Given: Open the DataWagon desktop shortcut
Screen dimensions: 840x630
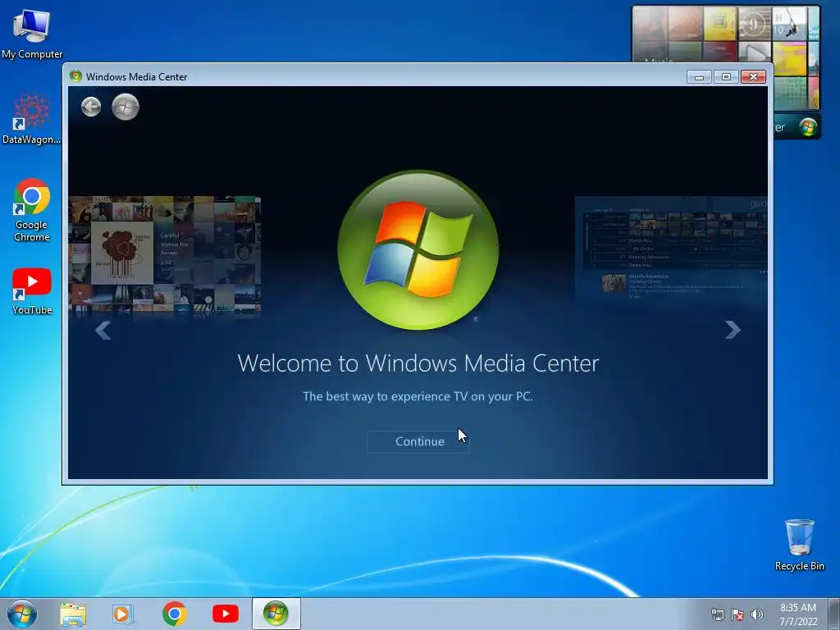Looking at the screenshot, I should pos(32,119).
